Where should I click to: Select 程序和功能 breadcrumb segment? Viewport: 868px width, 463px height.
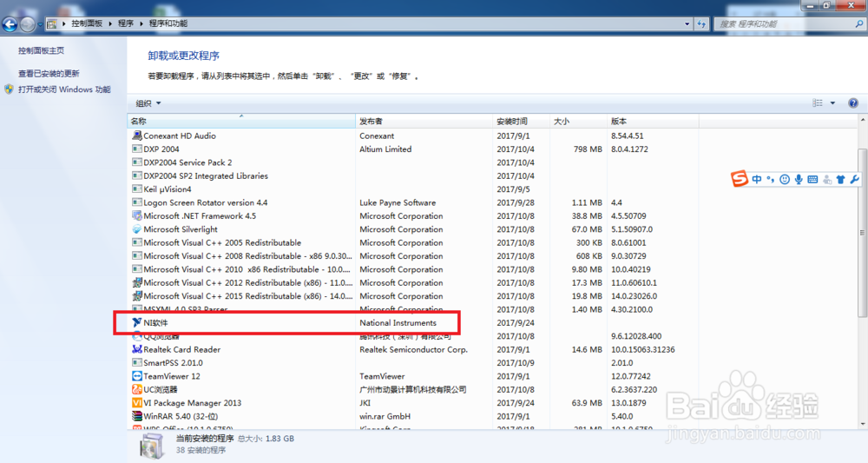pos(168,23)
